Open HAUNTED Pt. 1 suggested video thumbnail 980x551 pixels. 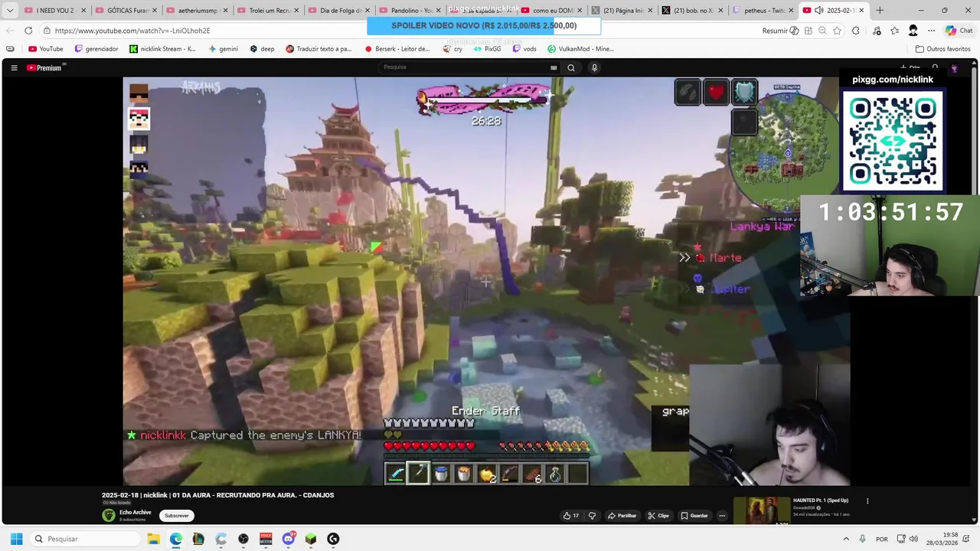(762, 511)
